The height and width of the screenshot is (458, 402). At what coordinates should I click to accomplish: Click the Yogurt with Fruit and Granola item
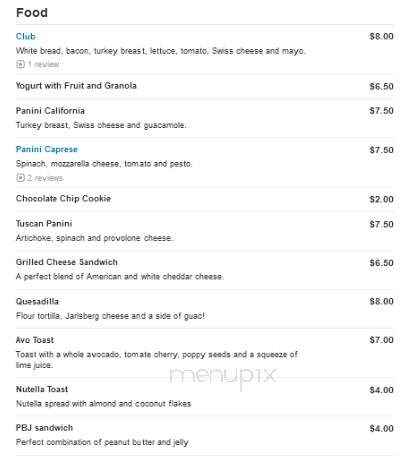click(x=76, y=86)
